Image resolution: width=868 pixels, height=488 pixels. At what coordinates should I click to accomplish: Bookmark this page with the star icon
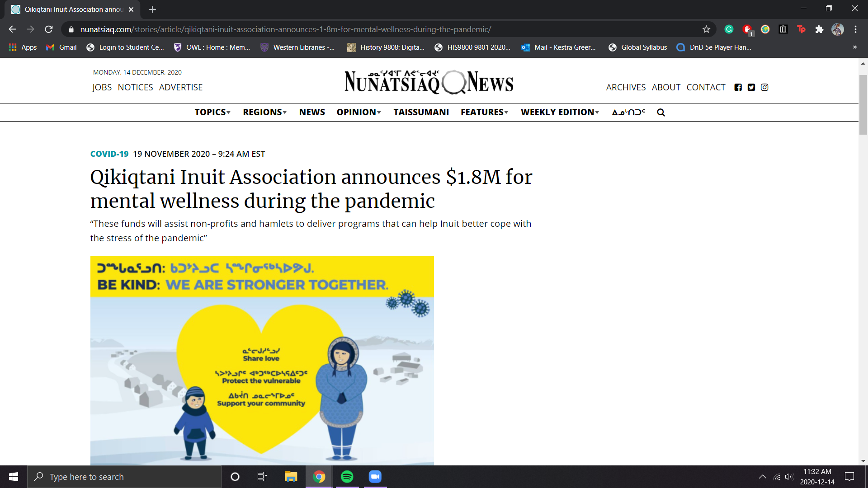tap(706, 29)
